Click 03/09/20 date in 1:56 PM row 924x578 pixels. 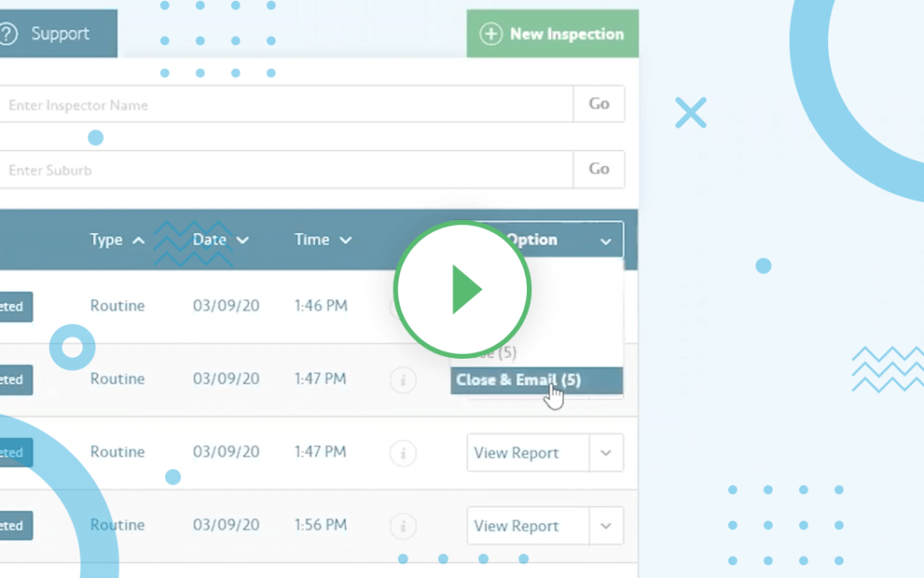click(x=226, y=525)
